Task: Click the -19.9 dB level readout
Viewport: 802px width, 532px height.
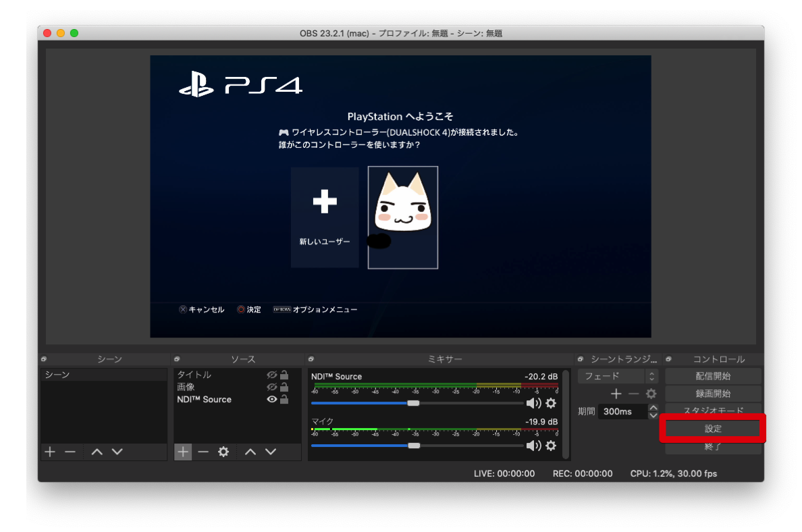Action: tap(541, 421)
